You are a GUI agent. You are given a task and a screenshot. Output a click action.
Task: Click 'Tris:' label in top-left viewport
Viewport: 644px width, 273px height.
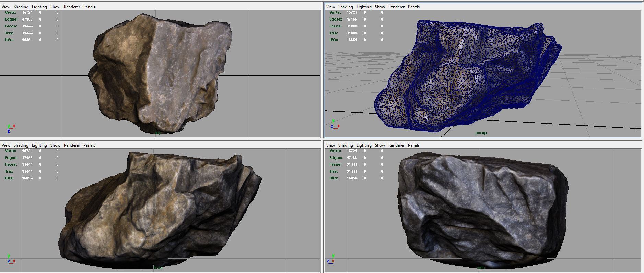[x=9, y=33]
